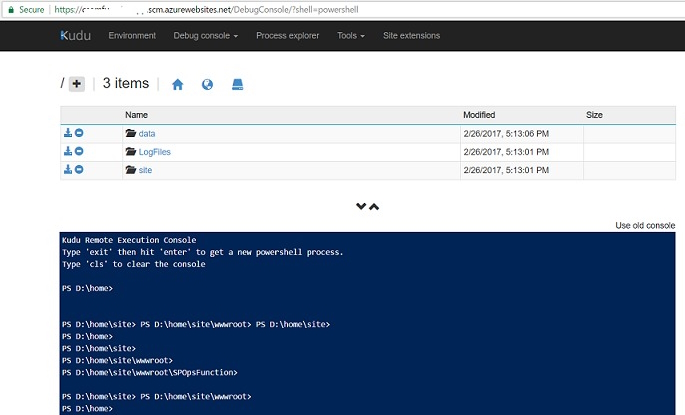Screen dimensions: 685x415
Task: Delete the LogFiles folder
Action: click(79, 151)
